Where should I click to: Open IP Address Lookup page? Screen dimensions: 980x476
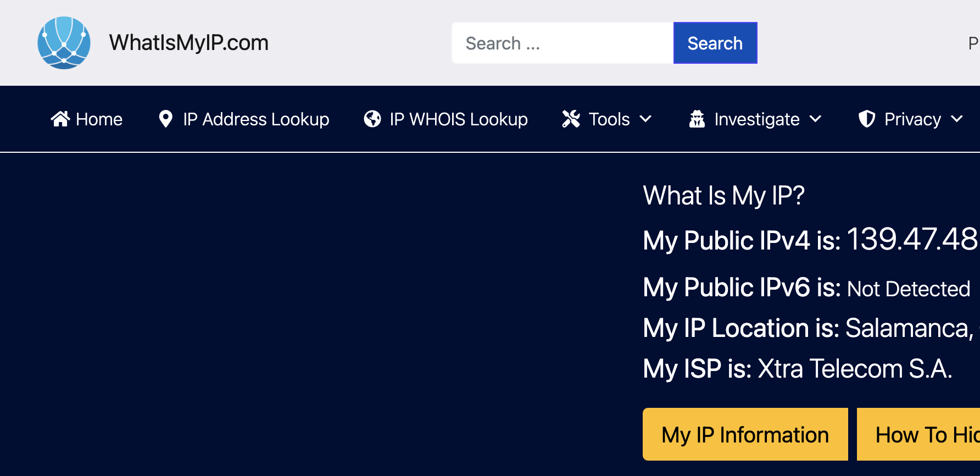point(256,119)
